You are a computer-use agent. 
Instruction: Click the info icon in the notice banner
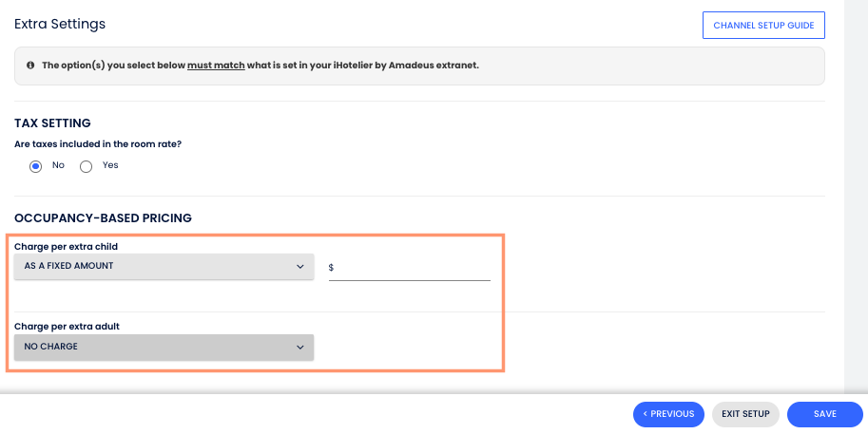tap(30, 66)
